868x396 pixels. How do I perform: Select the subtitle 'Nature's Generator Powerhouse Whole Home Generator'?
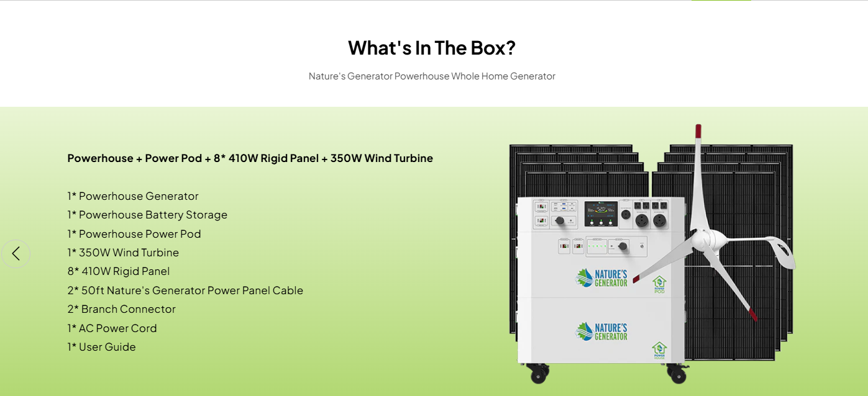pyautogui.click(x=432, y=76)
